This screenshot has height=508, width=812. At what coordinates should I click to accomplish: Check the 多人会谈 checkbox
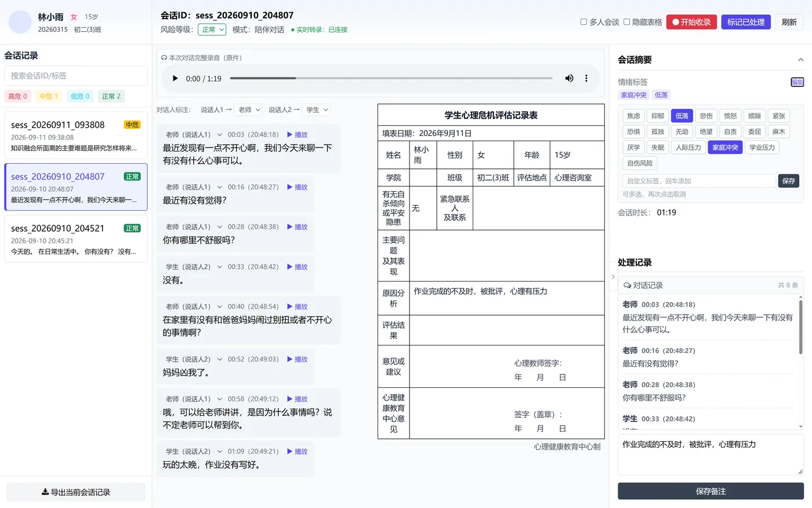coord(583,22)
